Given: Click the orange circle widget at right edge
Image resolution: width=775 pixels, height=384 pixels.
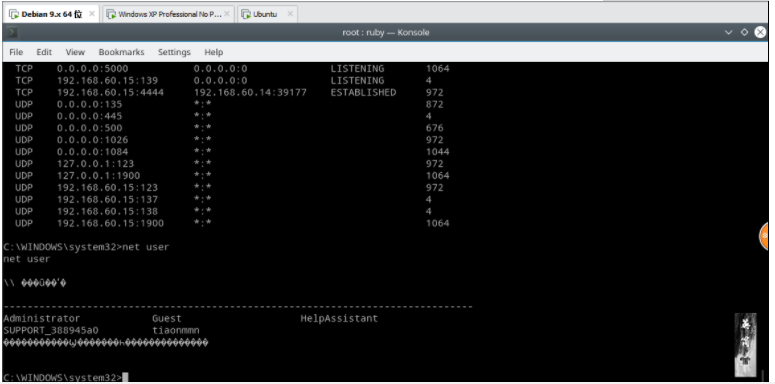Looking at the screenshot, I should pos(765,236).
